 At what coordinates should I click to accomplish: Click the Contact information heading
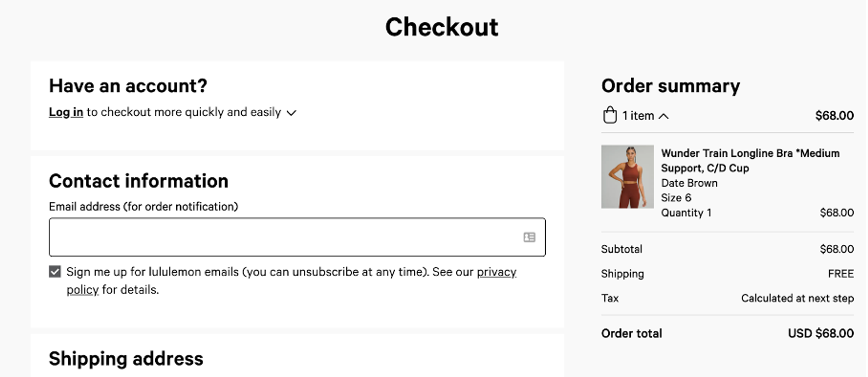[139, 181]
